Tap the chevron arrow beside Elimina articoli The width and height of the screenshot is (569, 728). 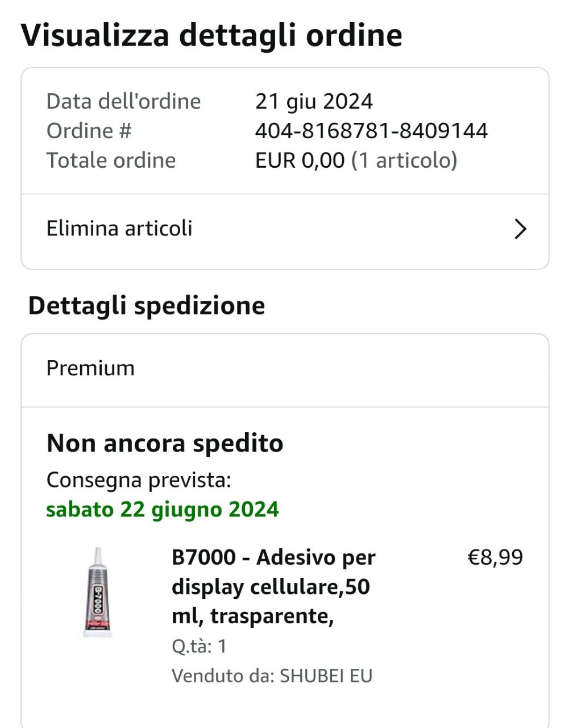pyautogui.click(x=520, y=229)
